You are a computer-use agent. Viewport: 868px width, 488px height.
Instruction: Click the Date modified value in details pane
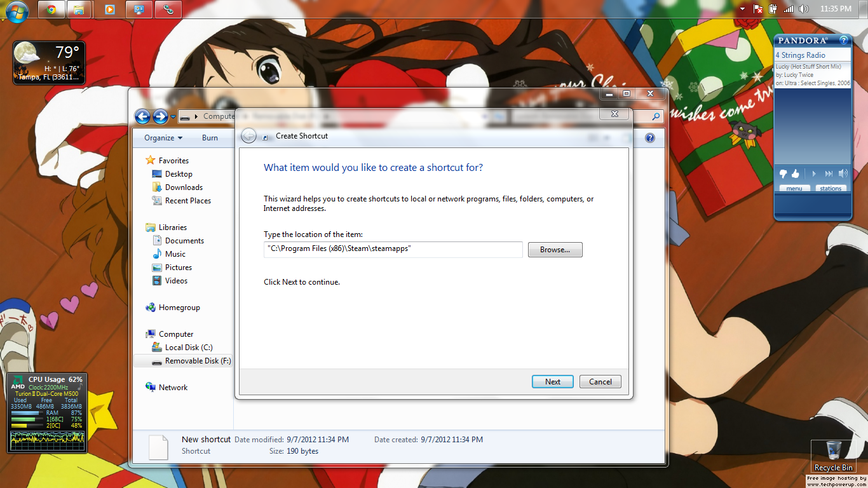318,440
